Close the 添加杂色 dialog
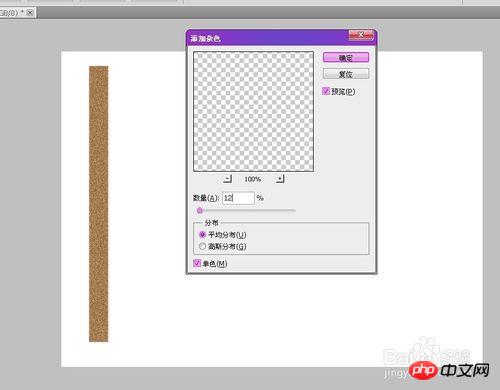This screenshot has height=390, width=500. [361, 35]
